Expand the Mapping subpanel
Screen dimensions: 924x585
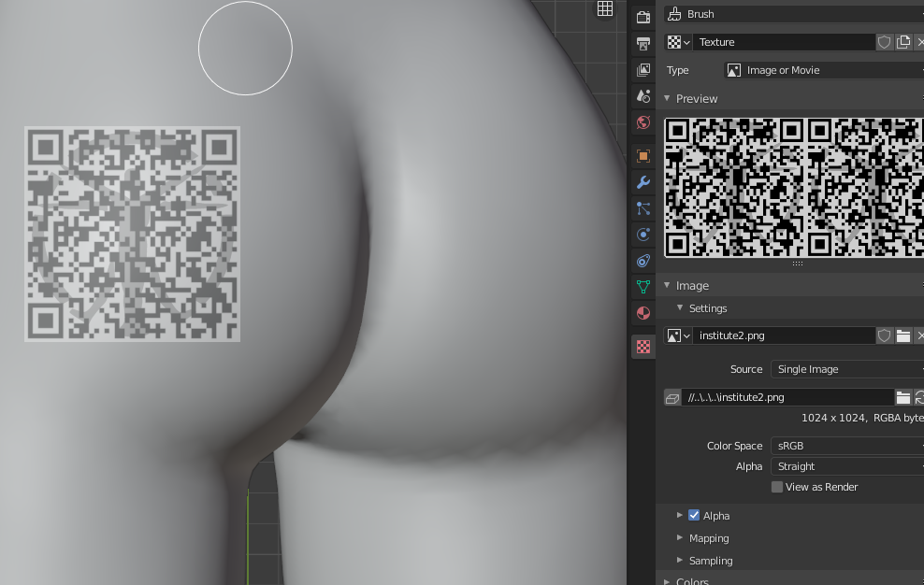(680, 537)
